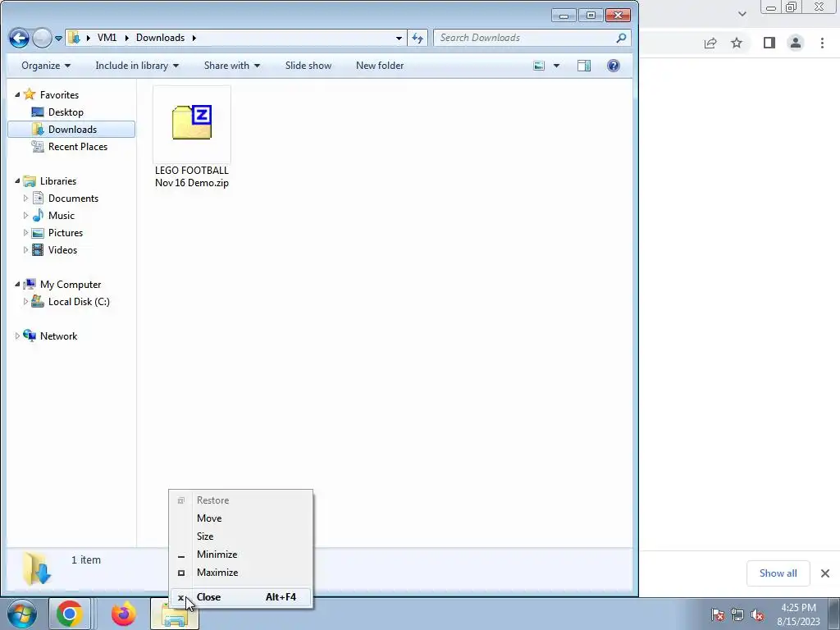The image size is (840, 630).
Task: Click the network tray icon
Action: click(737, 614)
